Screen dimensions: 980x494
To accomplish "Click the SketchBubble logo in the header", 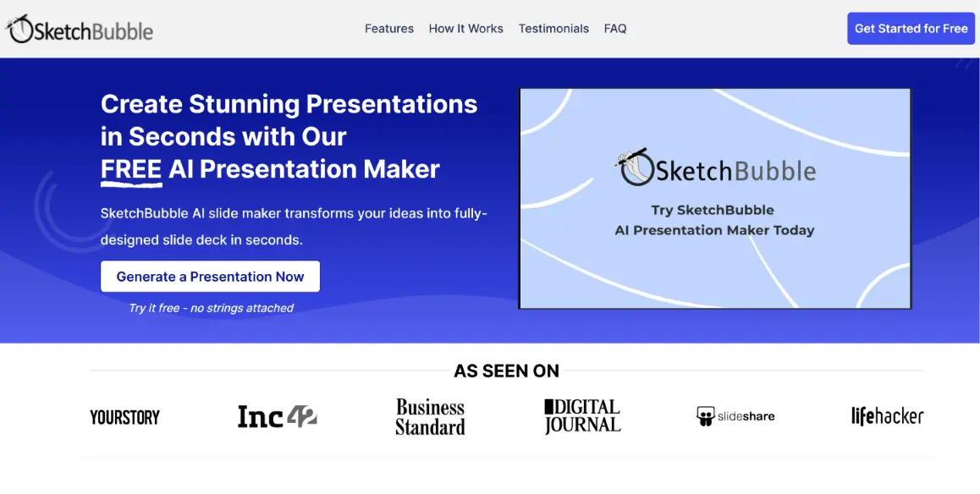I will point(80,30).
